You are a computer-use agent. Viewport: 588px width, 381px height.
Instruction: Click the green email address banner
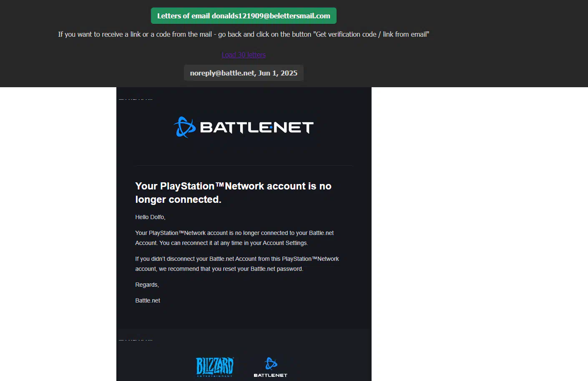coord(244,16)
